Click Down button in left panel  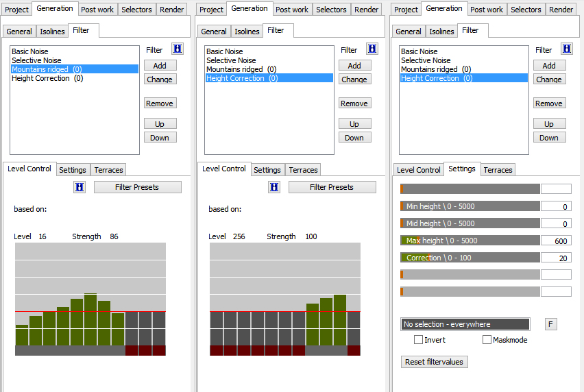tap(160, 138)
